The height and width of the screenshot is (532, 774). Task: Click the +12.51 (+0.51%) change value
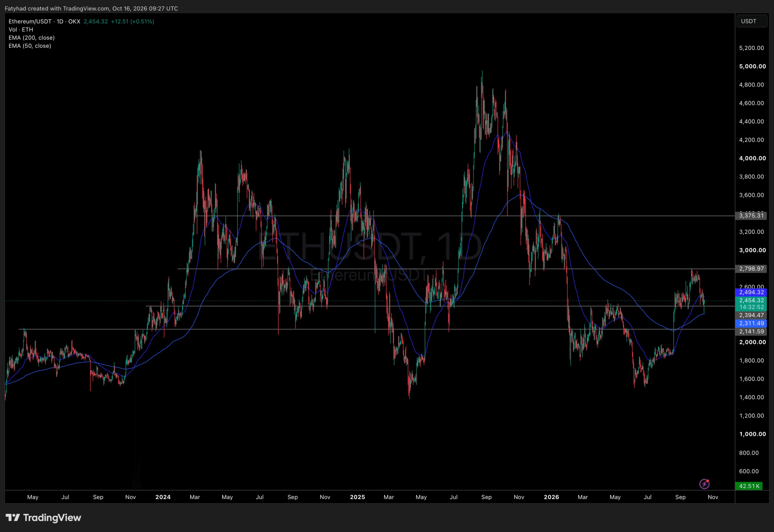click(x=132, y=21)
